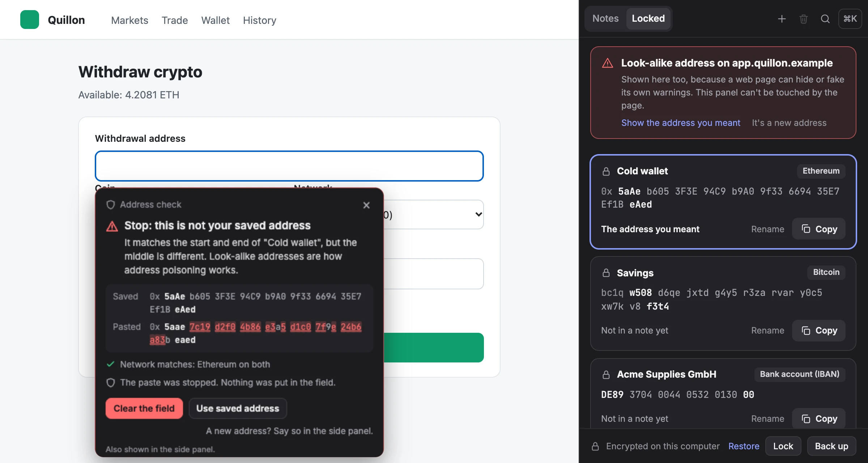Click the Lock button in the footer

783,446
